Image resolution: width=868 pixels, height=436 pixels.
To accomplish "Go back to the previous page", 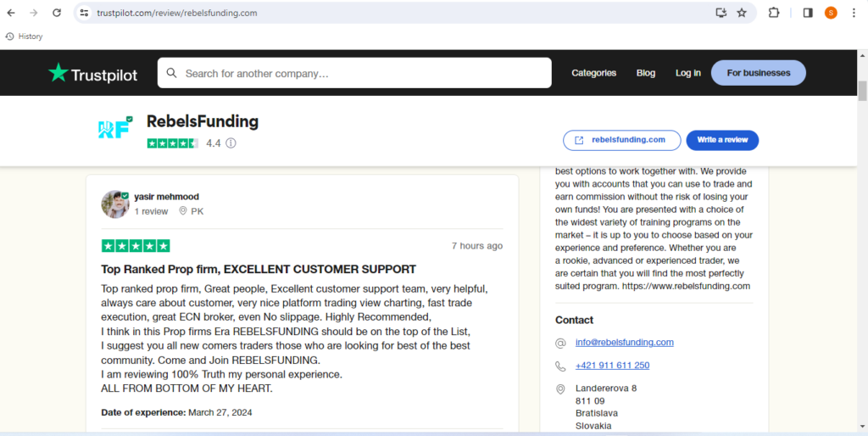I will [x=11, y=13].
